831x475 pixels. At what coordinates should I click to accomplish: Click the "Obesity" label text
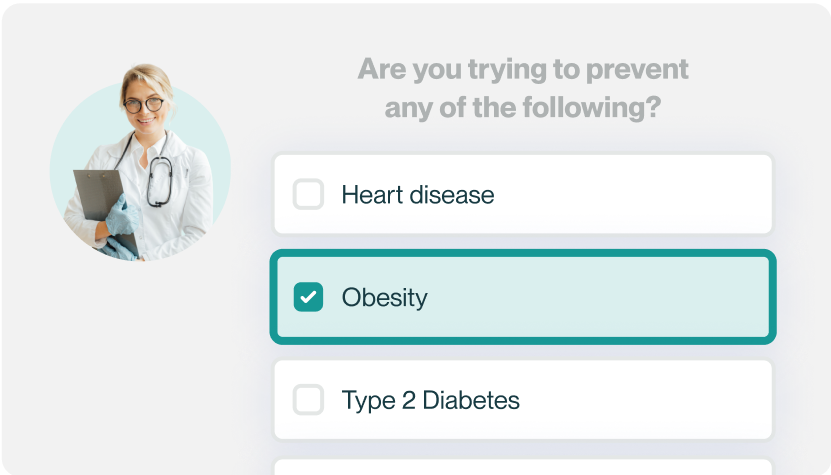point(384,297)
